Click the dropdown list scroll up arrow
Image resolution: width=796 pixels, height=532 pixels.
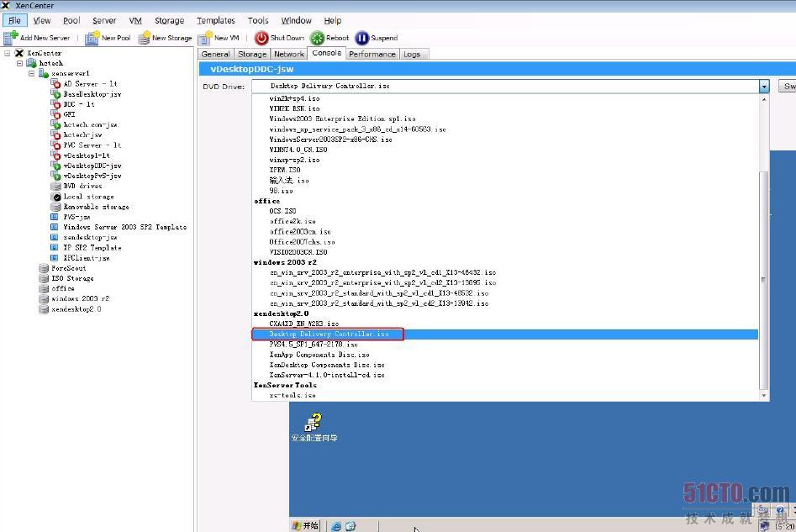coord(764,99)
